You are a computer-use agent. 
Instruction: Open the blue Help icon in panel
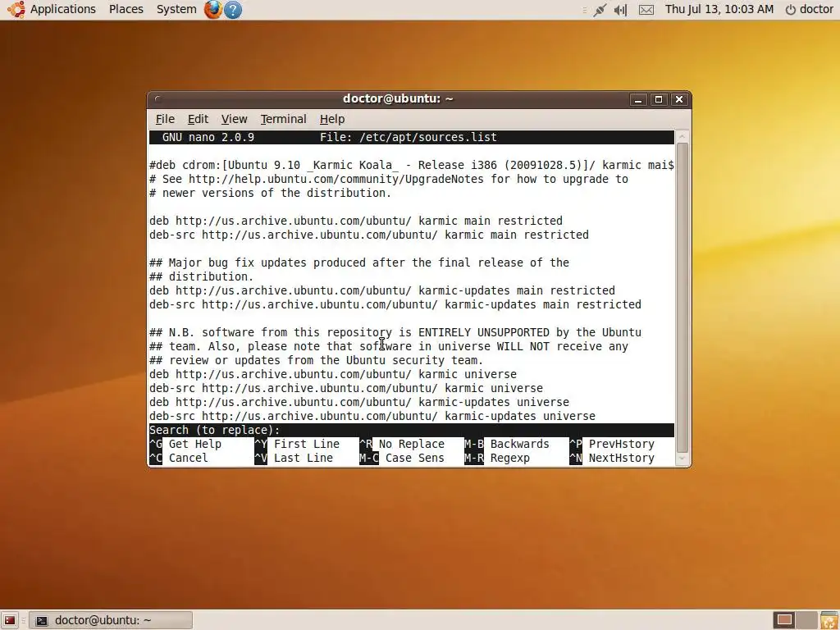pos(232,10)
